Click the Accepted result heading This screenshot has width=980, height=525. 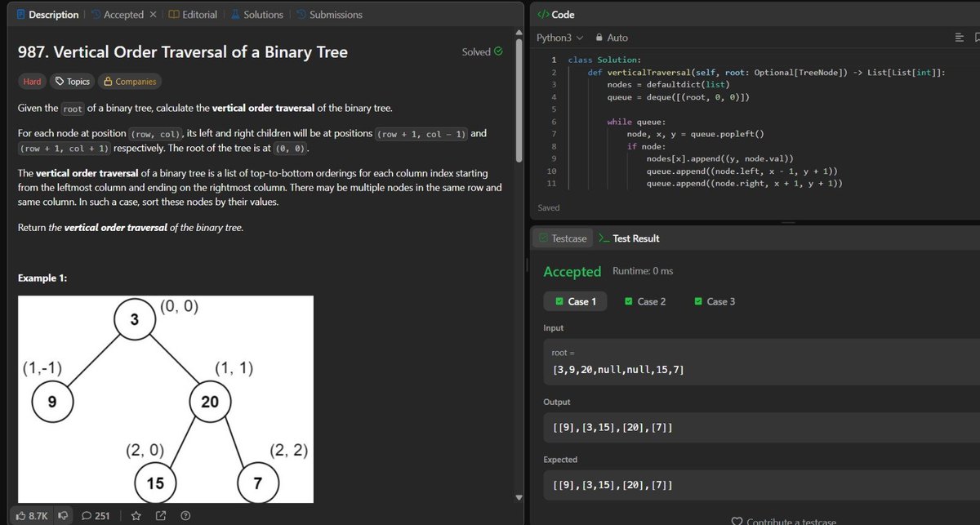(572, 271)
